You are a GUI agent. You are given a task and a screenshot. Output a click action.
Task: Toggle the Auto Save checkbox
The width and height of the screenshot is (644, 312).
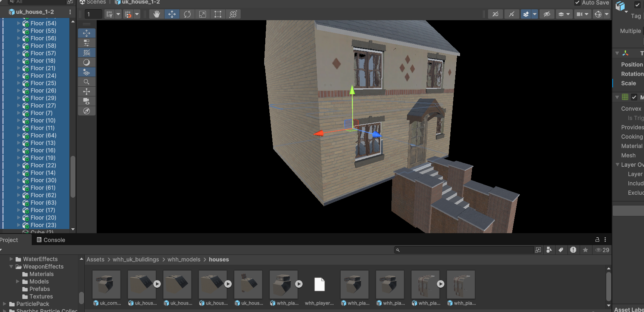point(577,3)
